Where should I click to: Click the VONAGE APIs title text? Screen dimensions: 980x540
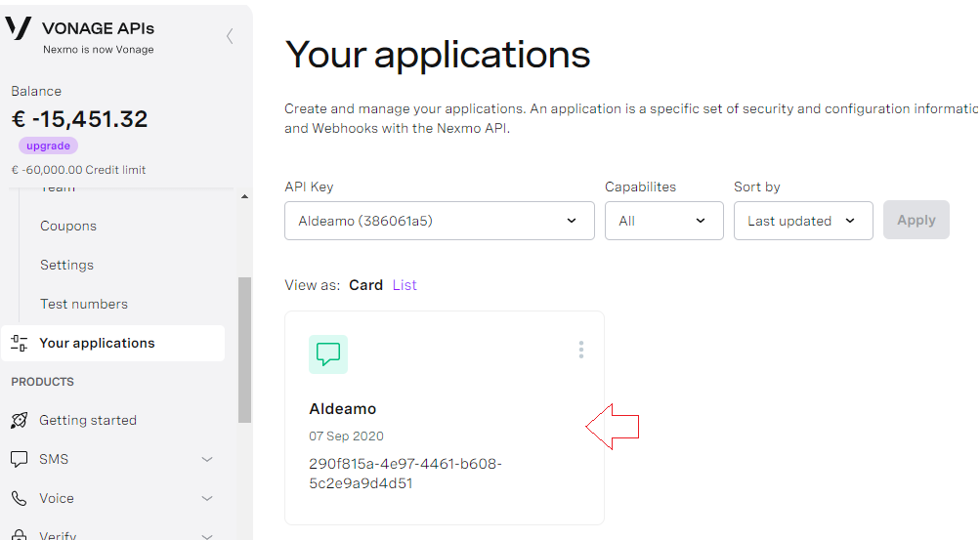click(x=98, y=28)
